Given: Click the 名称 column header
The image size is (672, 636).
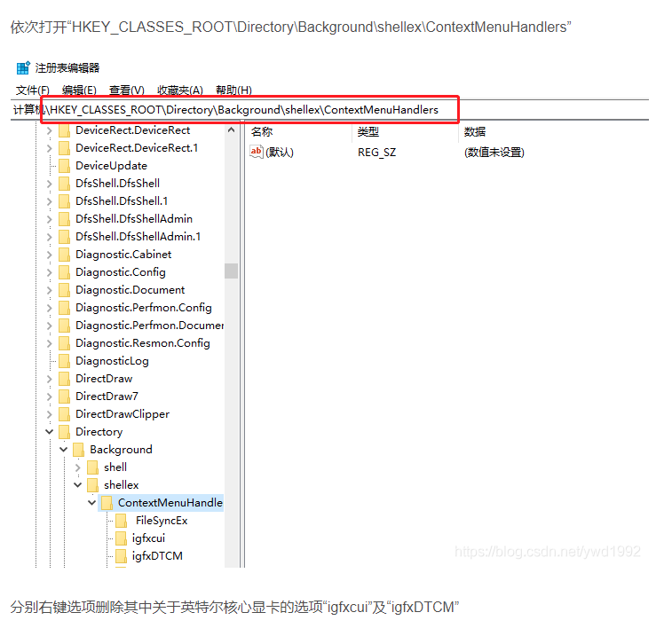Looking at the screenshot, I should click(262, 131).
